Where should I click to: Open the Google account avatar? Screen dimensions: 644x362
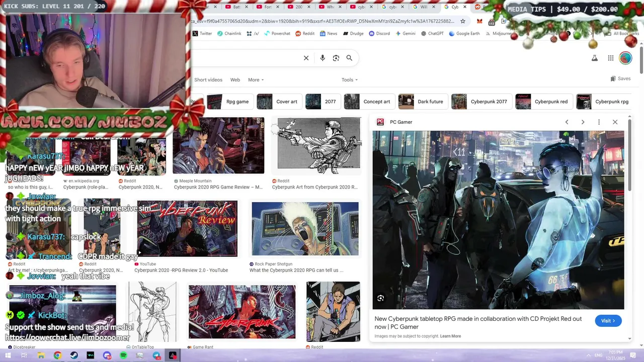(x=625, y=58)
